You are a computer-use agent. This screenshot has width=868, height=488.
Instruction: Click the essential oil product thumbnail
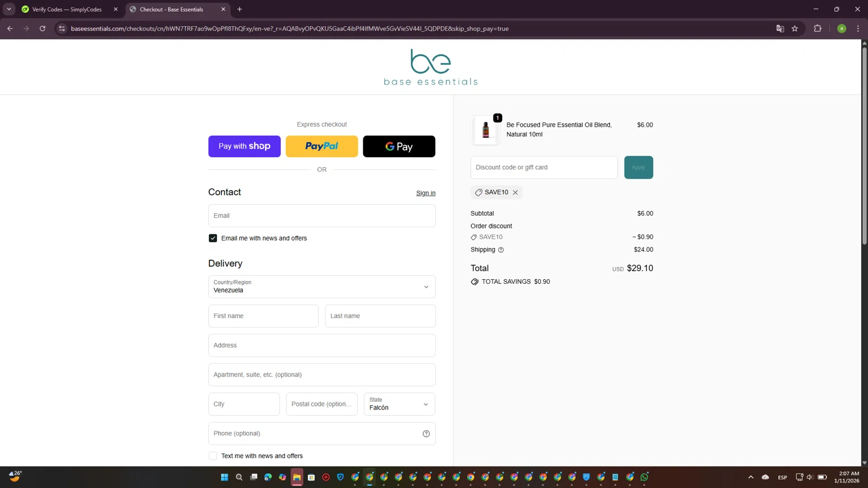tap(486, 130)
